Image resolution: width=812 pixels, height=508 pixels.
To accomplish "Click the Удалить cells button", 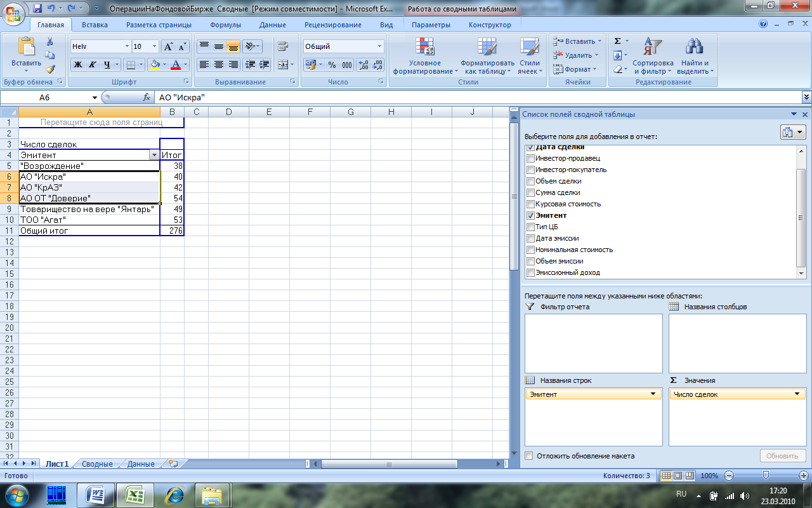I will [x=575, y=55].
